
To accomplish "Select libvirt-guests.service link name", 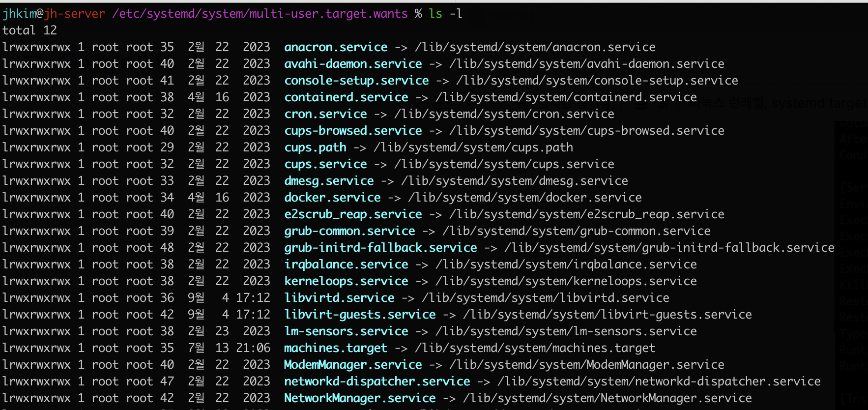I will point(360,315).
